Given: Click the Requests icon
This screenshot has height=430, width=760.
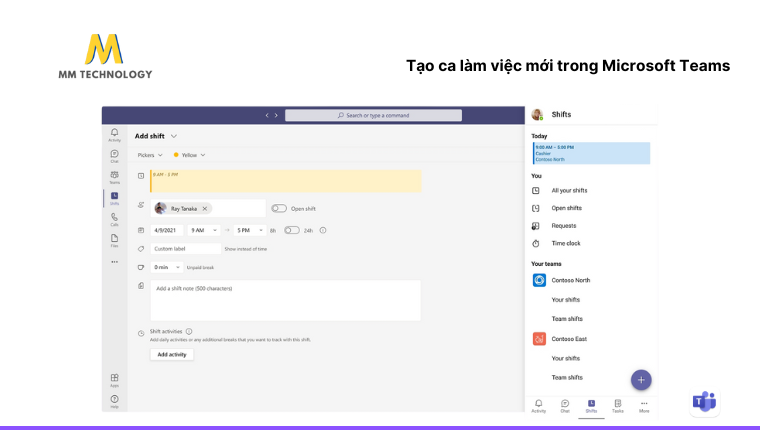Looking at the screenshot, I should (536, 226).
